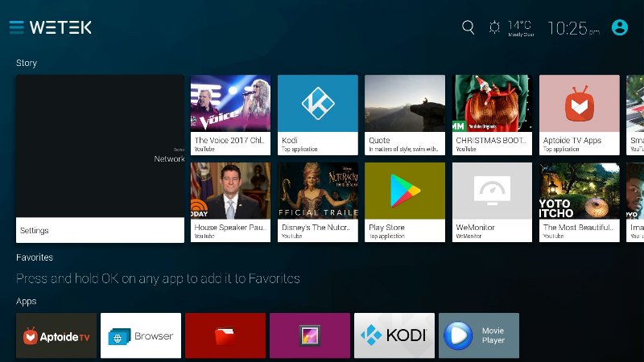Open the weather widget showing 14°C
This screenshot has height=362, width=644.
[x=511, y=27]
